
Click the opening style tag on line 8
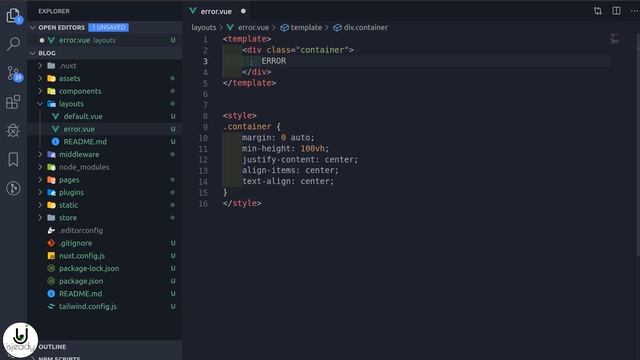[240, 116]
